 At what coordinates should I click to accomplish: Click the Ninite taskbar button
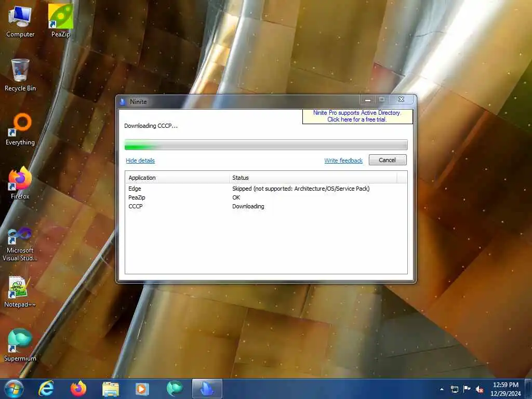[x=207, y=389]
